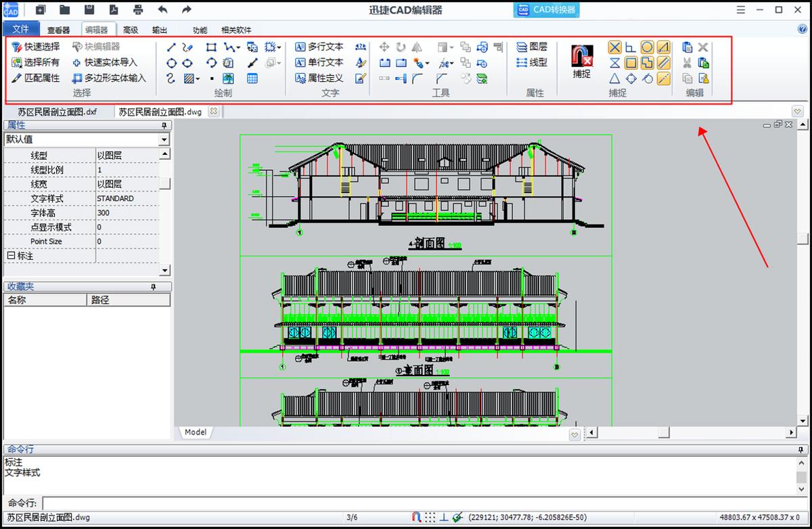Toggle the circle center snap mode
This screenshot has width=812, height=529.
[647, 47]
